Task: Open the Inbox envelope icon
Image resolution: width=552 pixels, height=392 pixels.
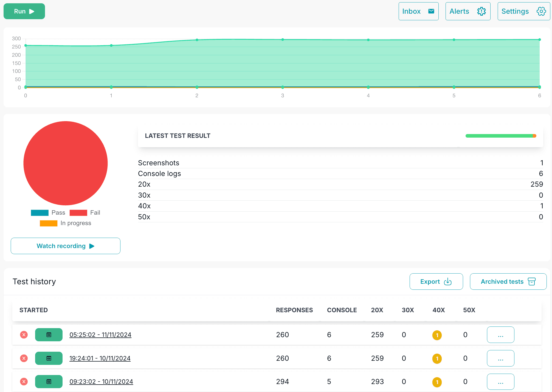Action: (431, 11)
